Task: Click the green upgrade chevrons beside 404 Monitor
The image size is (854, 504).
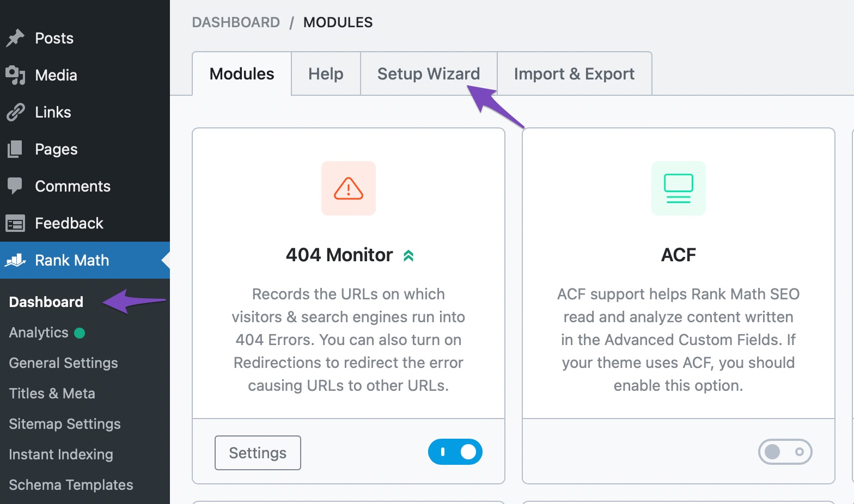Action: pyautogui.click(x=408, y=255)
